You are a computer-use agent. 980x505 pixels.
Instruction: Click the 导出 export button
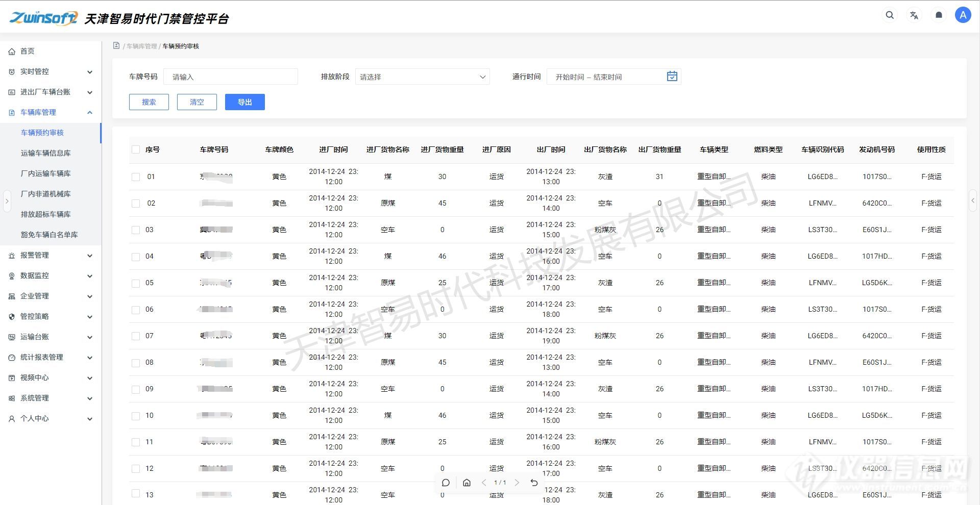coord(245,102)
